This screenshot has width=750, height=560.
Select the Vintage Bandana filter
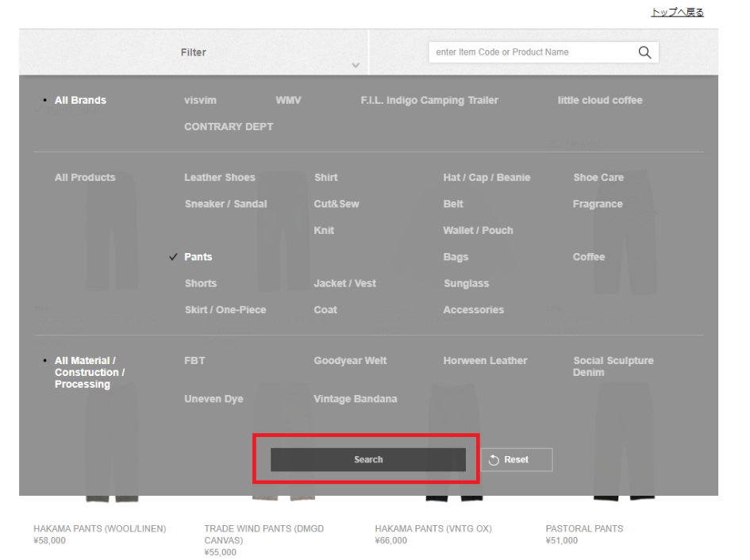(x=356, y=399)
